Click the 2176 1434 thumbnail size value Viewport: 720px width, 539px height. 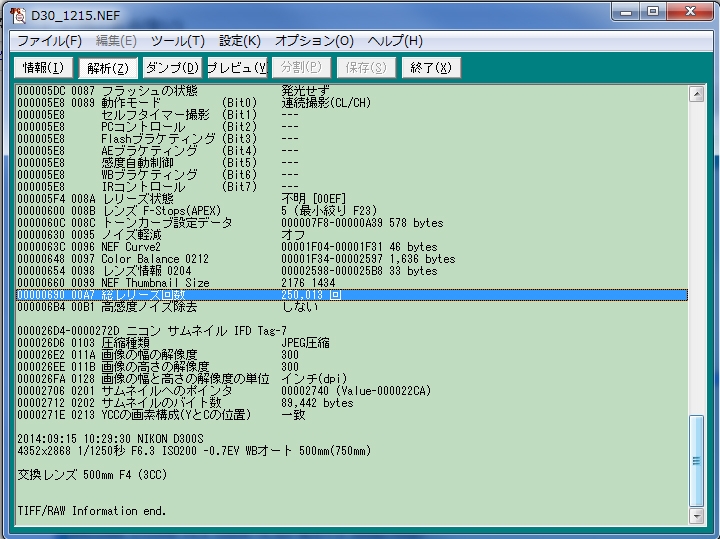click(x=308, y=282)
